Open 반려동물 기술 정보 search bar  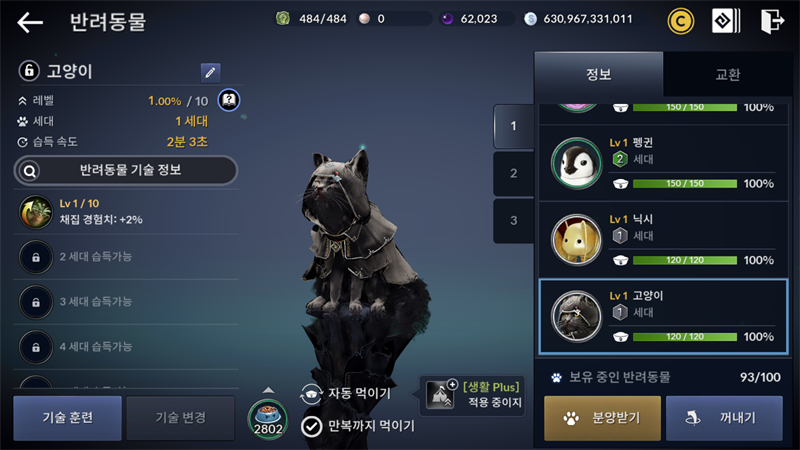coord(126,170)
